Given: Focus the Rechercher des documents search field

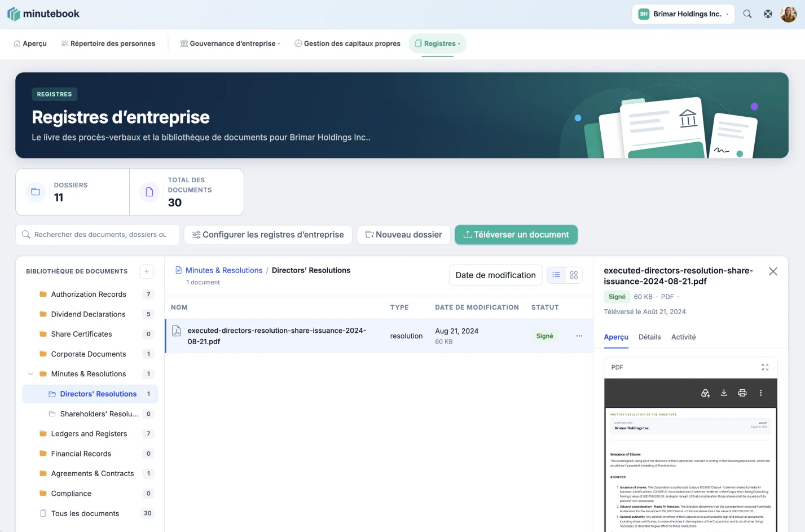Looking at the screenshot, I should point(97,235).
